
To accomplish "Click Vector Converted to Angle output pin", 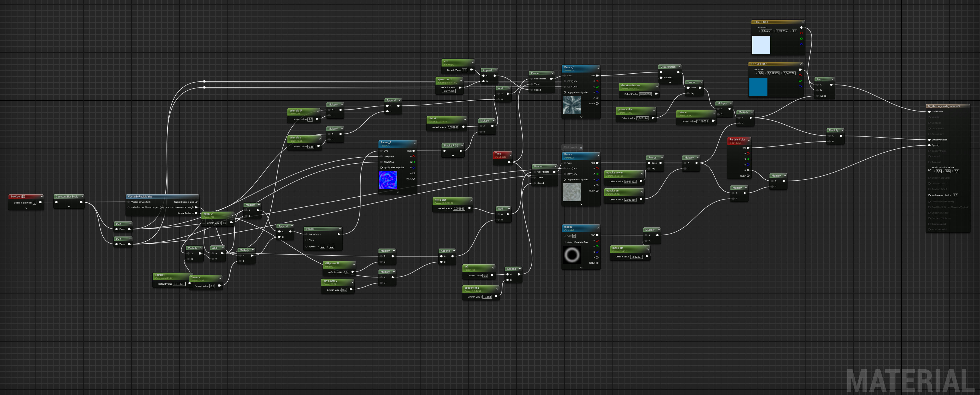I will tap(196, 208).
